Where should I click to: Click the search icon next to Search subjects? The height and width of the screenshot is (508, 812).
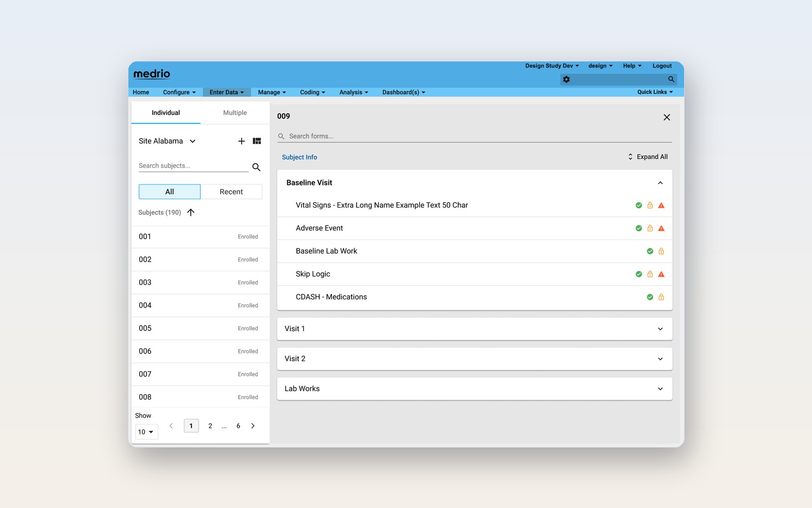(256, 167)
